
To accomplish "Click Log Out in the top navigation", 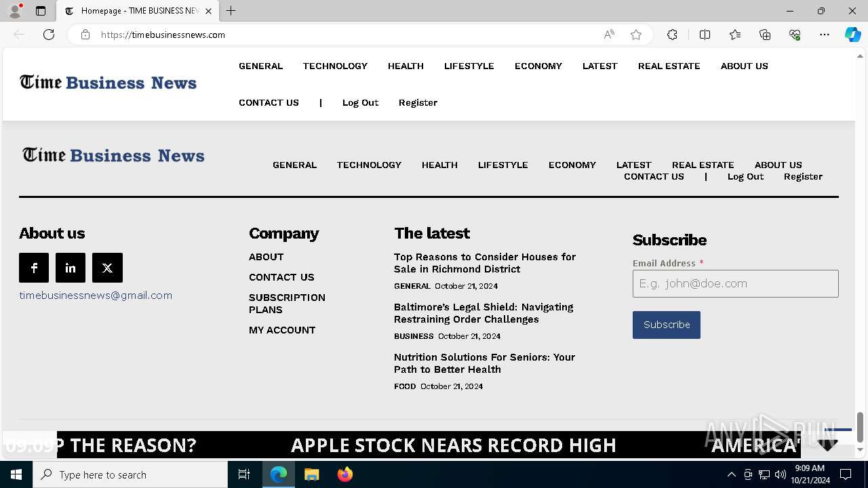I will [x=360, y=102].
